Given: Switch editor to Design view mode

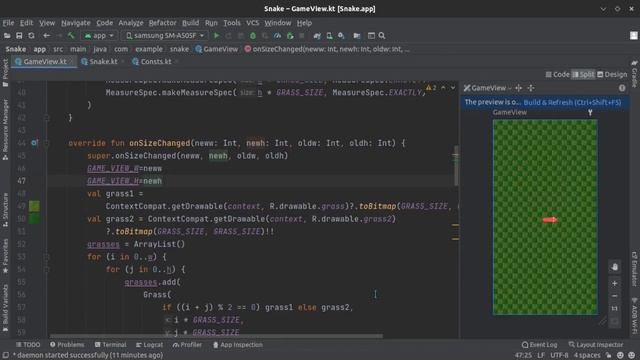Looking at the screenshot, I should click(x=612, y=74).
